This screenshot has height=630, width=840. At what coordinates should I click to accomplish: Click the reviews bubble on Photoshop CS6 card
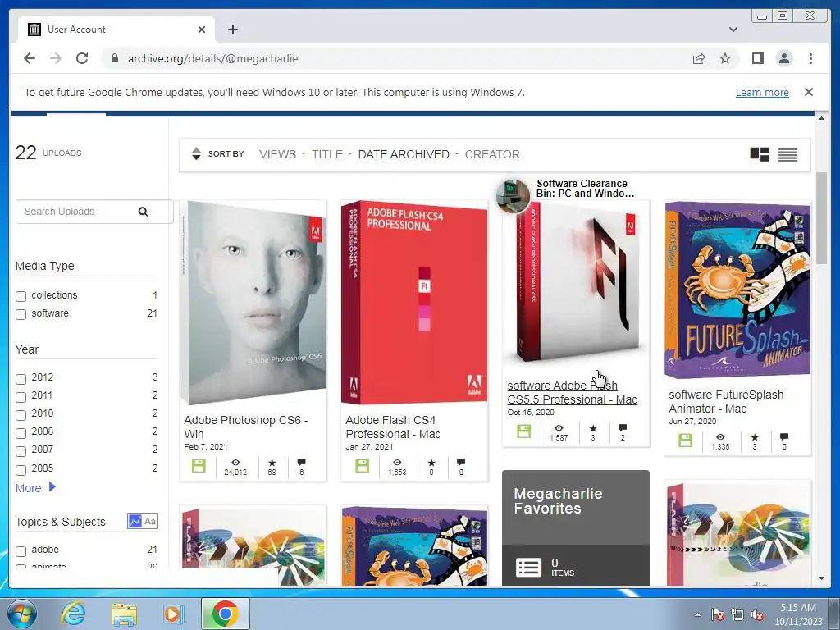click(301, 462)
